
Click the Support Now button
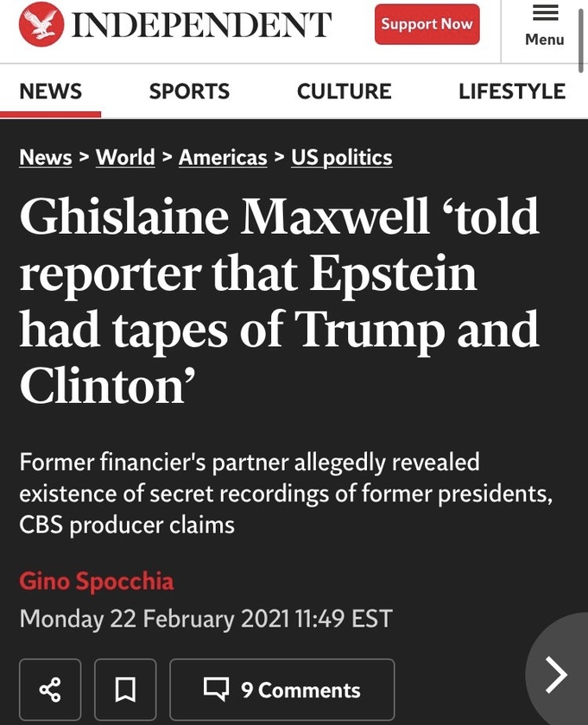click(427, 24)
